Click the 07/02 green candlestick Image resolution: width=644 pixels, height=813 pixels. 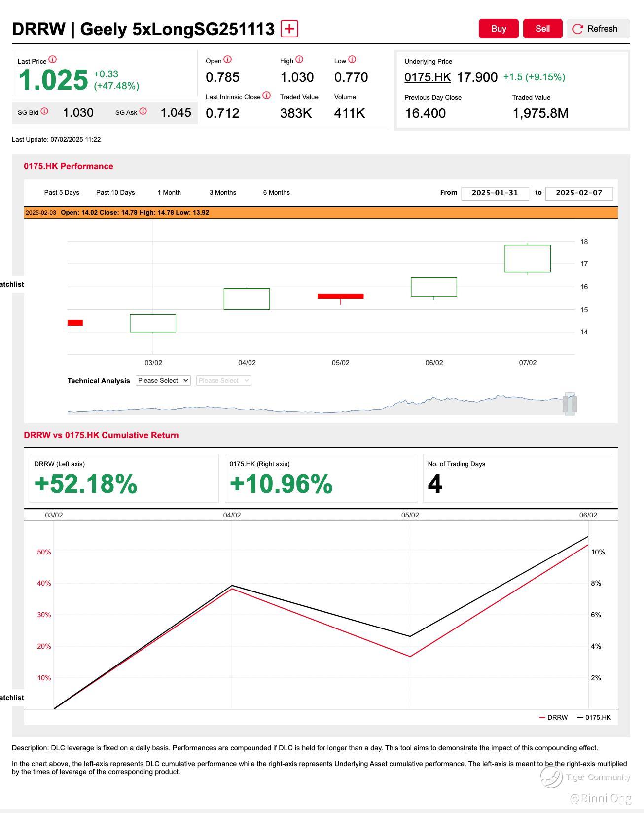528,259
